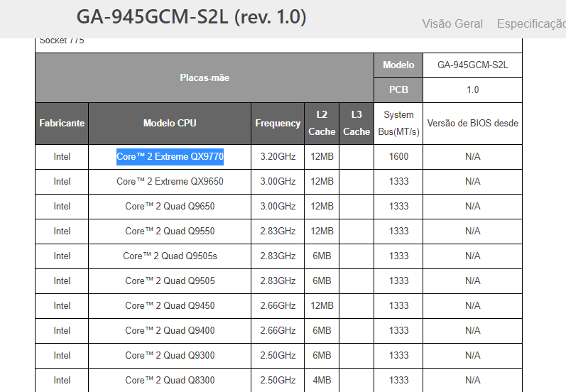Select the Core 2 Quad Q9450 entry
The height and width of the screenshot is (392, 566).
point(170,306)
